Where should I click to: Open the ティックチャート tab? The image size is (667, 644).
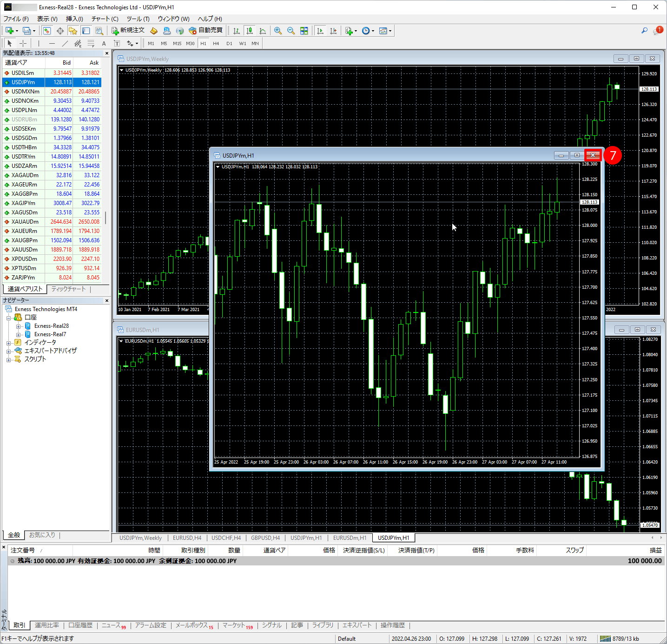[68, 289]
